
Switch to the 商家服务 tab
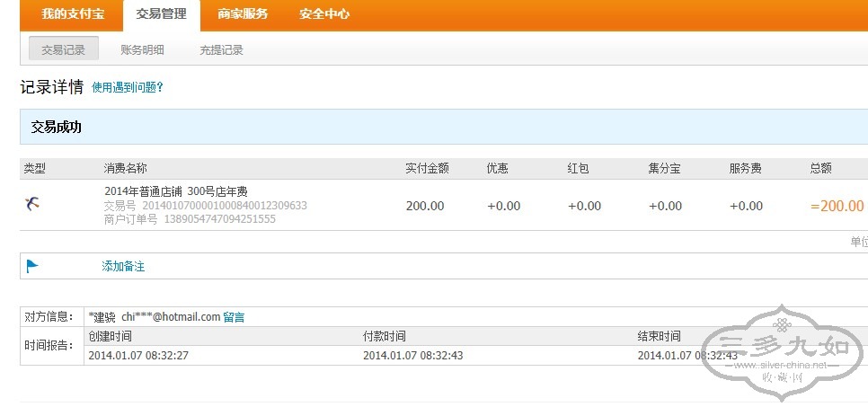[243, 14]
